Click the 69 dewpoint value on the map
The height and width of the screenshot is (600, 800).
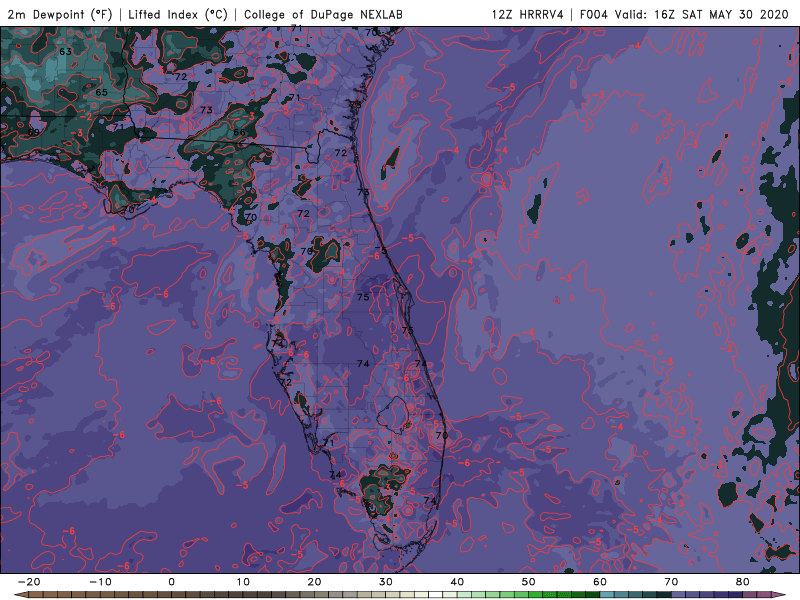33,132
